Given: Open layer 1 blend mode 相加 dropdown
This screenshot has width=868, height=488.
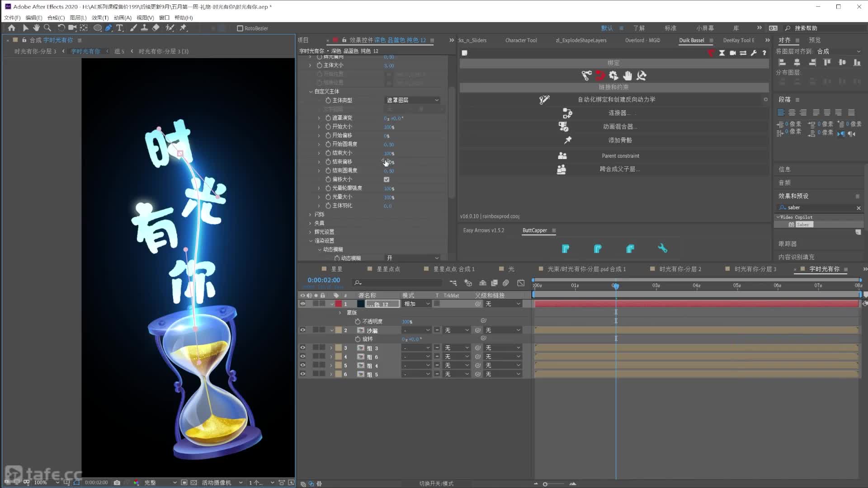Looking at the screenshot, I should 417,304.
